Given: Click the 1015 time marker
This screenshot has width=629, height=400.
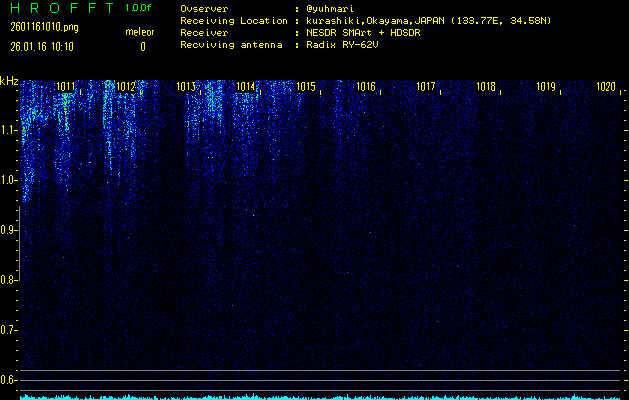Looking at the screenshot, I should click(306, 87).
